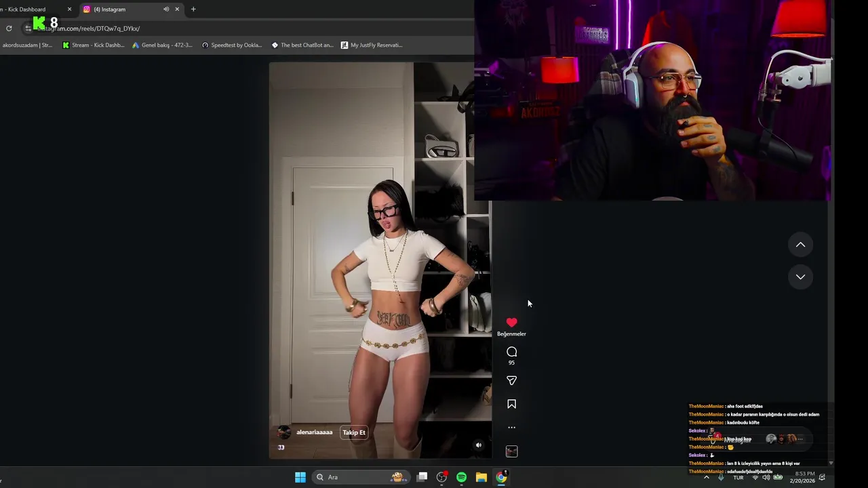Open the My JustFly Reservation bookmark
This screenshot has height=488, width=868.
click(x=372, y=45)
